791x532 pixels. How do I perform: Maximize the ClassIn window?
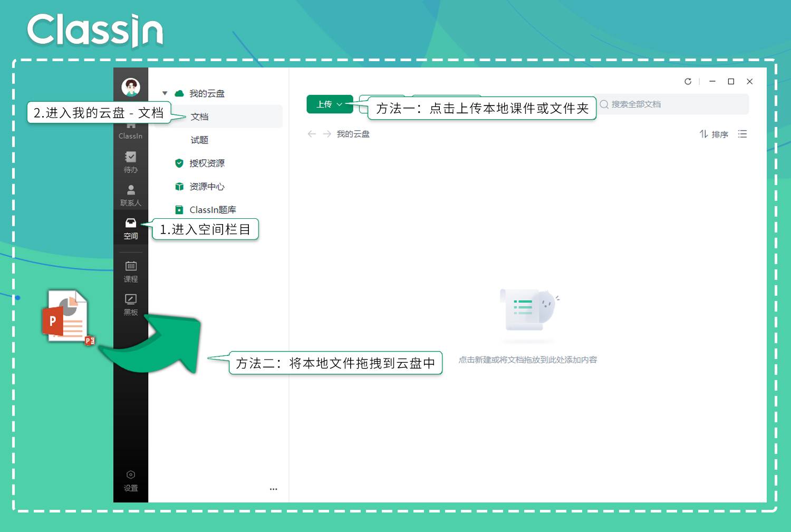(x=731, y=81)
